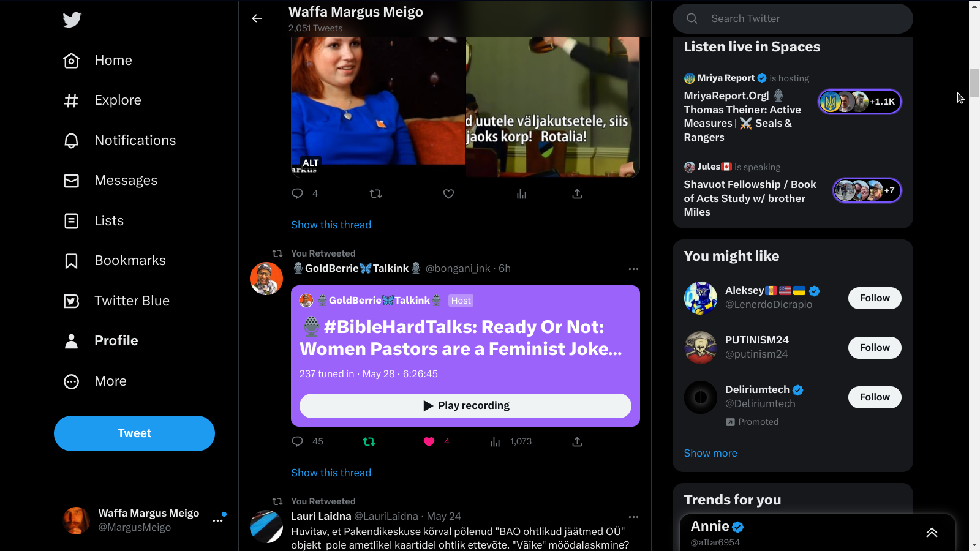Play recording of BibleHardTalks space
980x551 pixels.
click(466, 406)
